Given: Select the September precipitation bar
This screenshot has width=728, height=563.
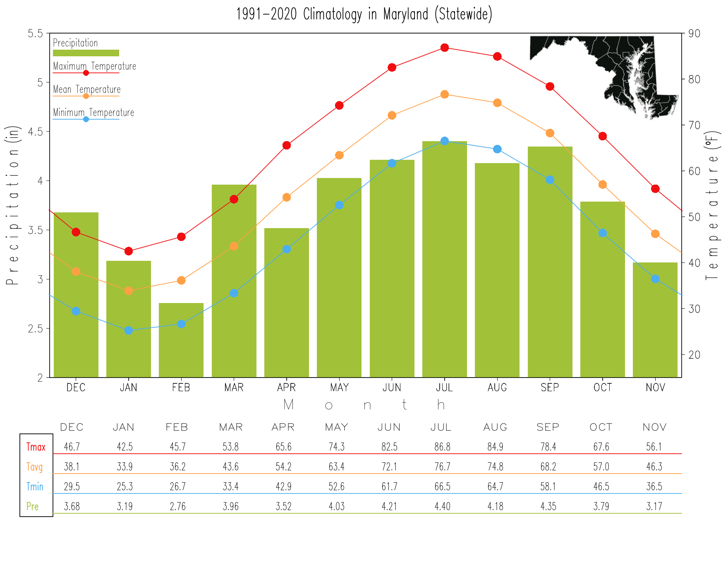Looking at the screenshot, I should [x=550, y=262].
